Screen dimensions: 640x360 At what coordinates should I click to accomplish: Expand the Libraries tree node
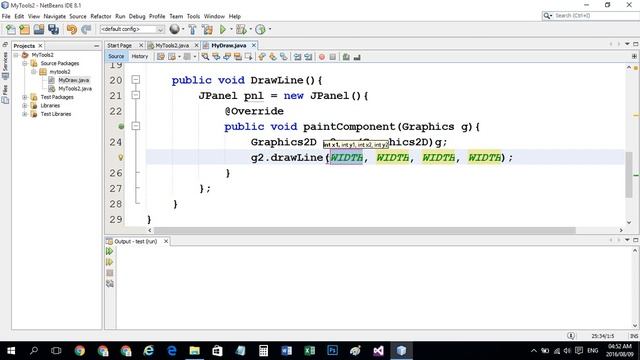(24, 106)
